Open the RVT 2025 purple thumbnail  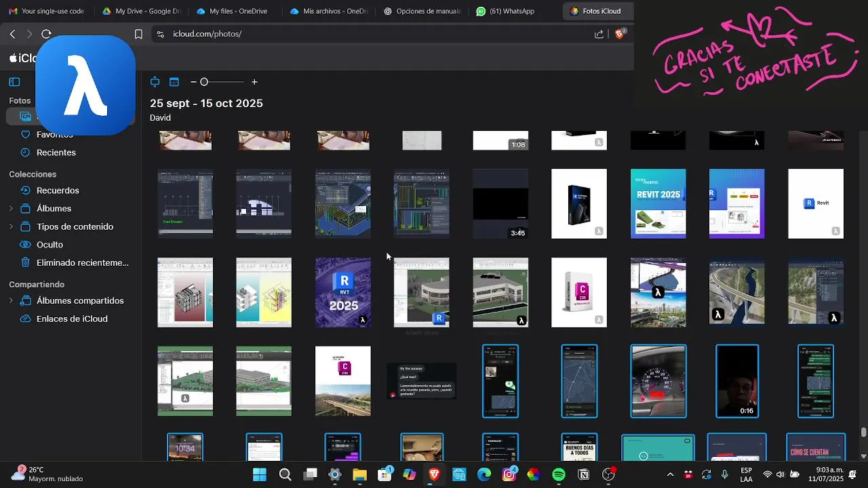343,293
